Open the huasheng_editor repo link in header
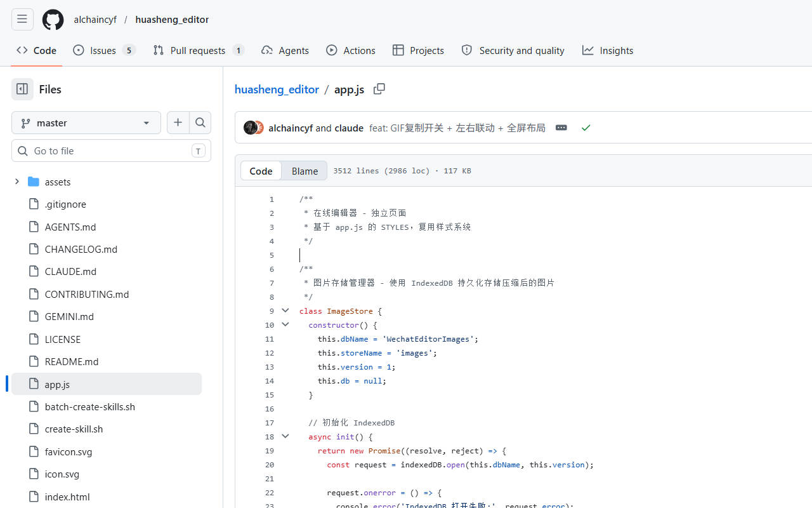Screen dimensions: 812x508 pos(172,20)
